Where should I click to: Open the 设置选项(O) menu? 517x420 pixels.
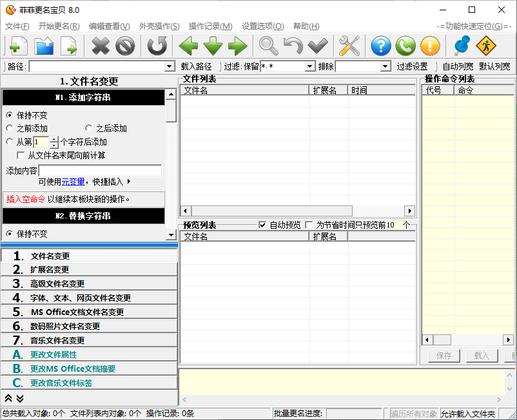point(262,26)
